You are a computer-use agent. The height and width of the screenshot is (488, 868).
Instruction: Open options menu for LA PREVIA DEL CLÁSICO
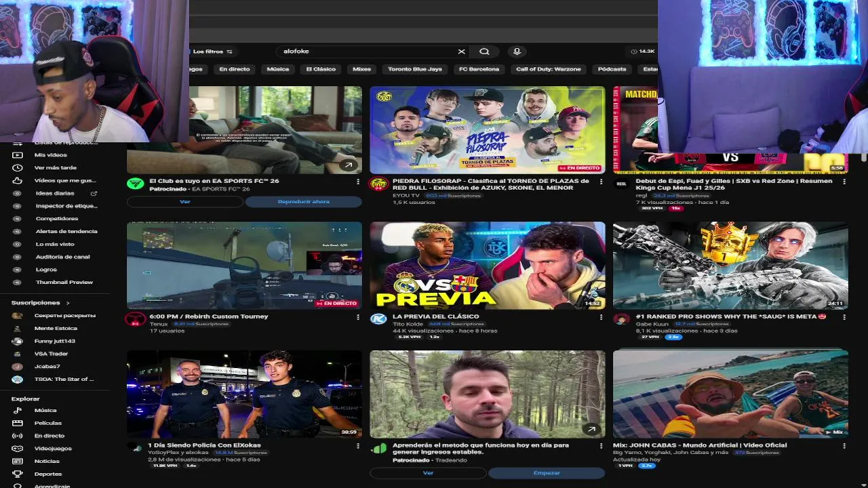(601, 317)
